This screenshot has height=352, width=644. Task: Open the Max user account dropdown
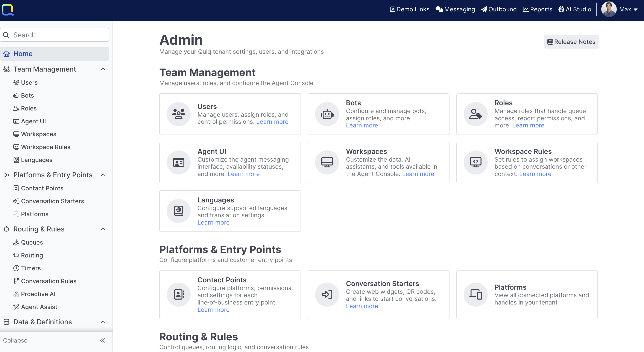point(620,9)
